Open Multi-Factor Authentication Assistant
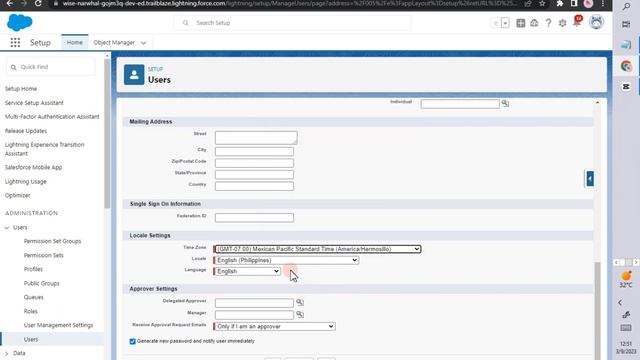 (x=52, y=117)
